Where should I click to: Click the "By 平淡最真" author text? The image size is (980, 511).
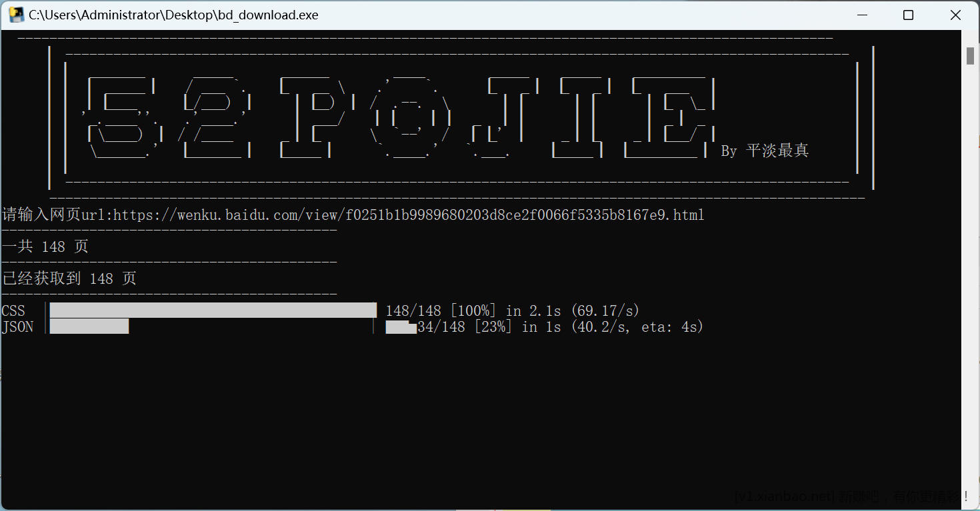[765, 151]
